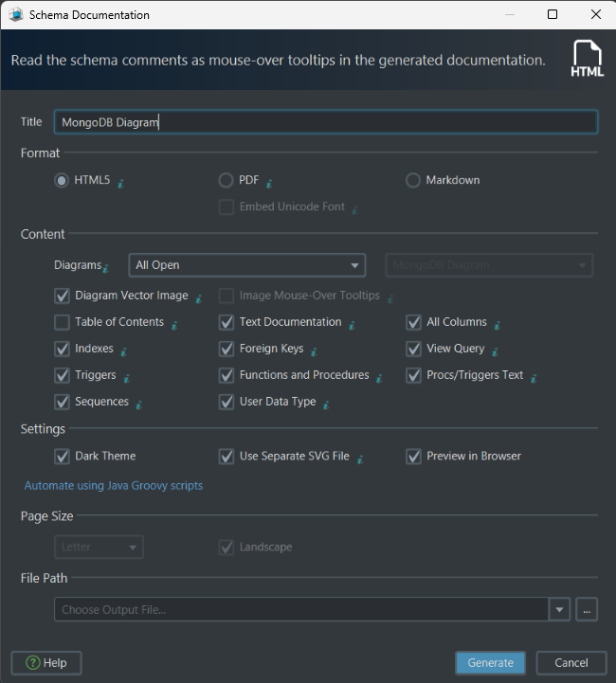
Task: Toggle the Sequences checkbox
Action: [62, 402]
